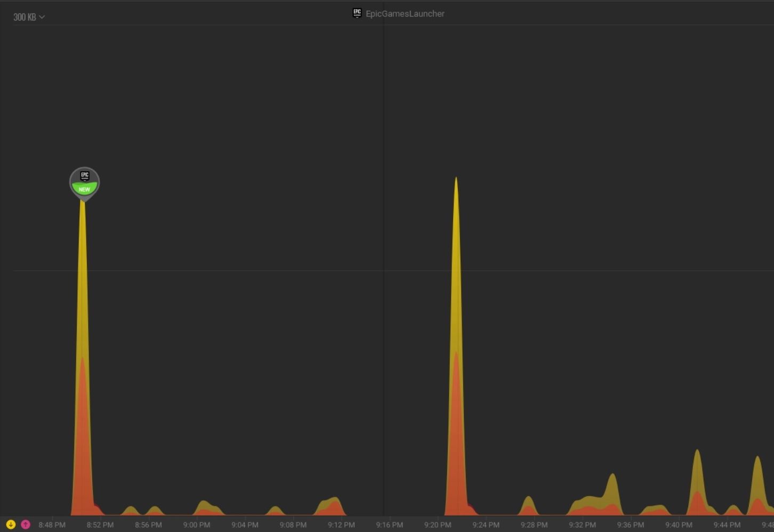The image size is (774, 532).
Task: Click the Epic Games NEW alert pin
Action: click(84, 182)
